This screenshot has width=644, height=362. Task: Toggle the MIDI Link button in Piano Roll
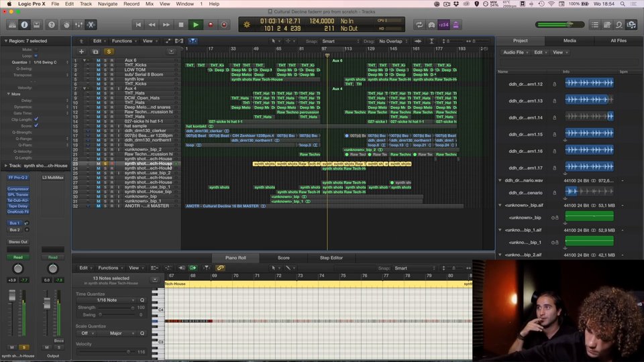tap(220, 268)
